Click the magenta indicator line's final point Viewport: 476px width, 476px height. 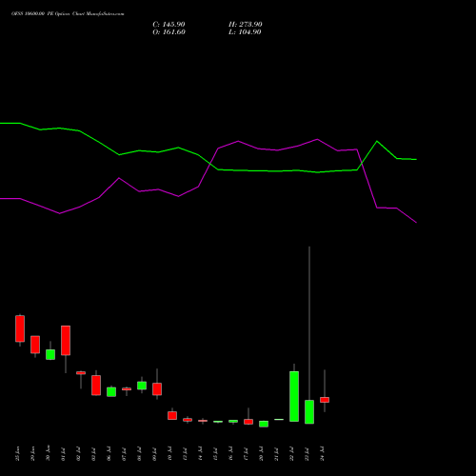tap(416, 223)
